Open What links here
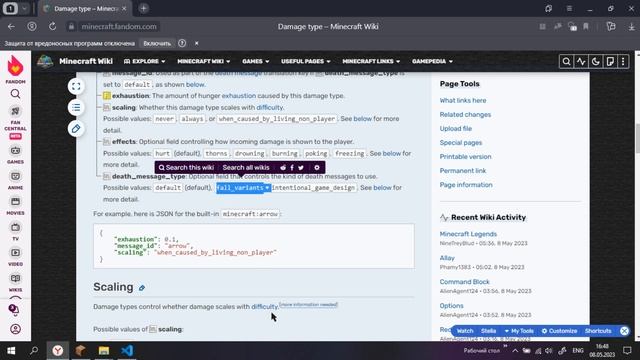This screenshot has height=360, width=640. click(463, 100)
